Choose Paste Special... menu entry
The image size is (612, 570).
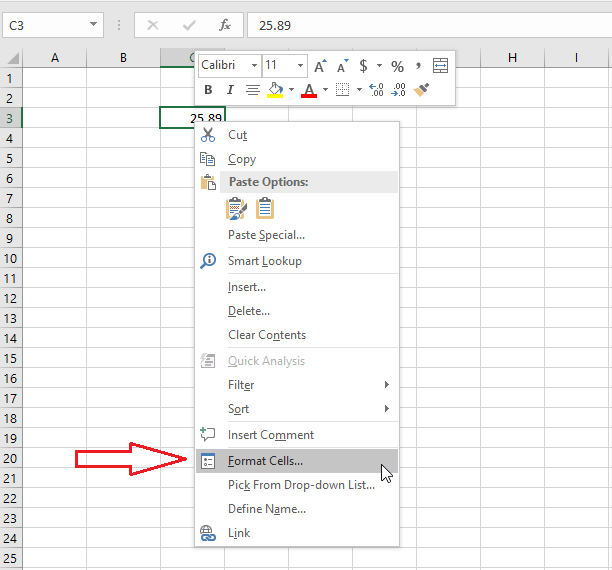click(x=297, y=235)
